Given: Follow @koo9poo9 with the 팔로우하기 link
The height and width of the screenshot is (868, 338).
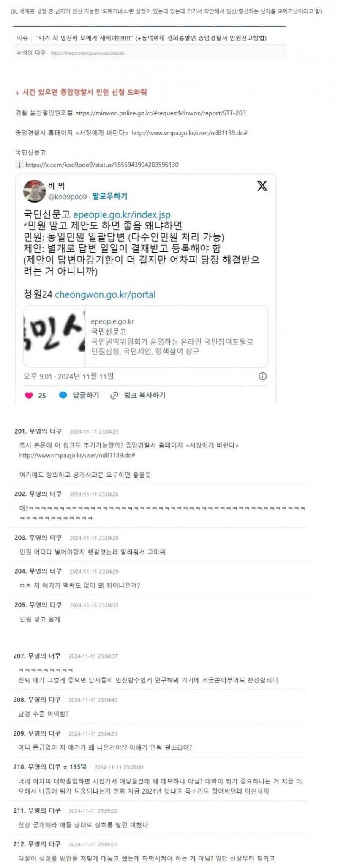Looking at the screenshot, I should pos(109,196).
